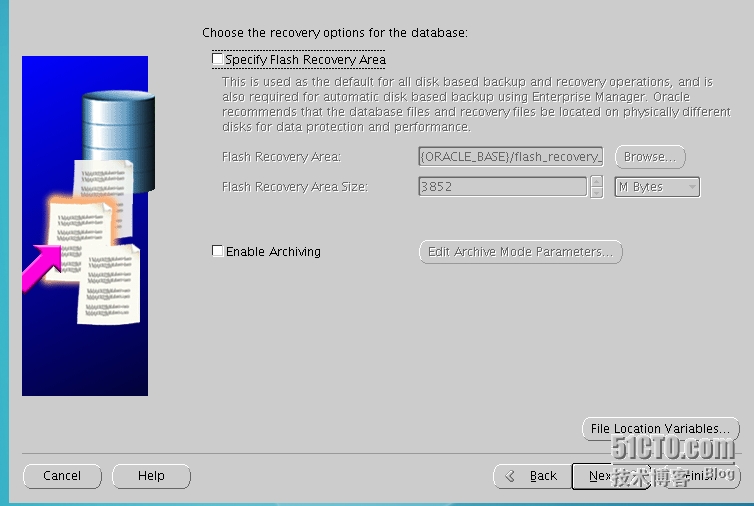The image size is (754, 506).
Task: Cancel the database configuration wizard
Action: tap(62, 476)
